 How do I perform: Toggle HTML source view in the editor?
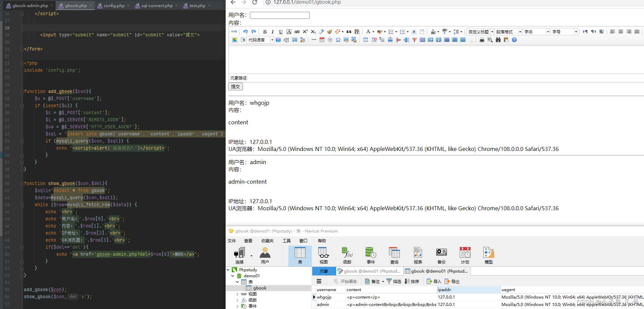pyautogui.click(x=234, y=32)
